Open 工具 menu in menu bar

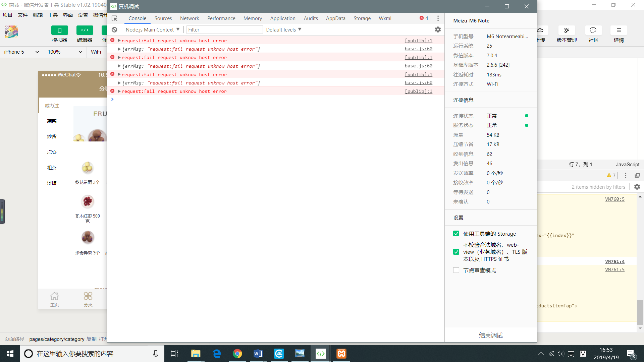pos(53,15)
